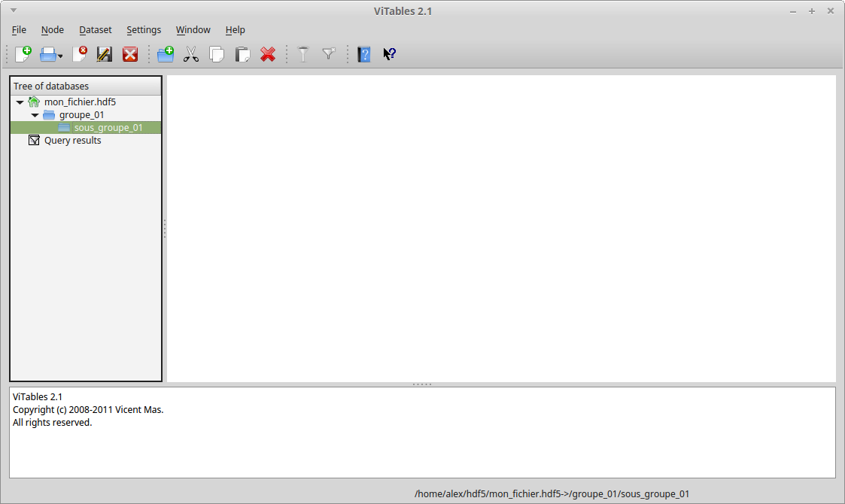Cut the selected node using scissors icon
This screenshot has width=845, height=504.
click(191, 54)
